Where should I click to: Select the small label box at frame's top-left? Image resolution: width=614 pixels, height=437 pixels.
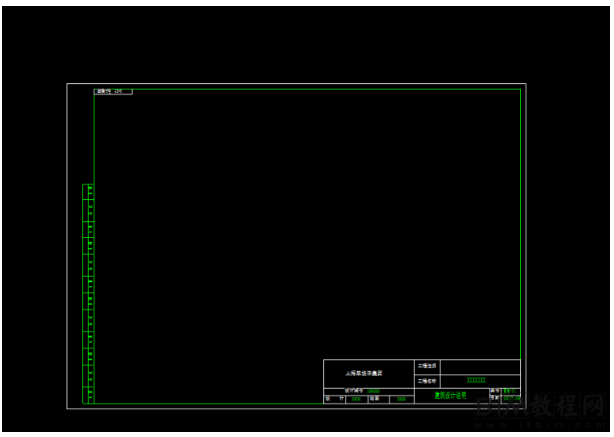(113, 91)
